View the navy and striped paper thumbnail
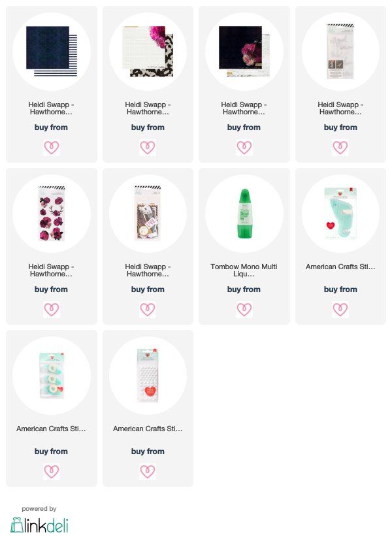 52,51
